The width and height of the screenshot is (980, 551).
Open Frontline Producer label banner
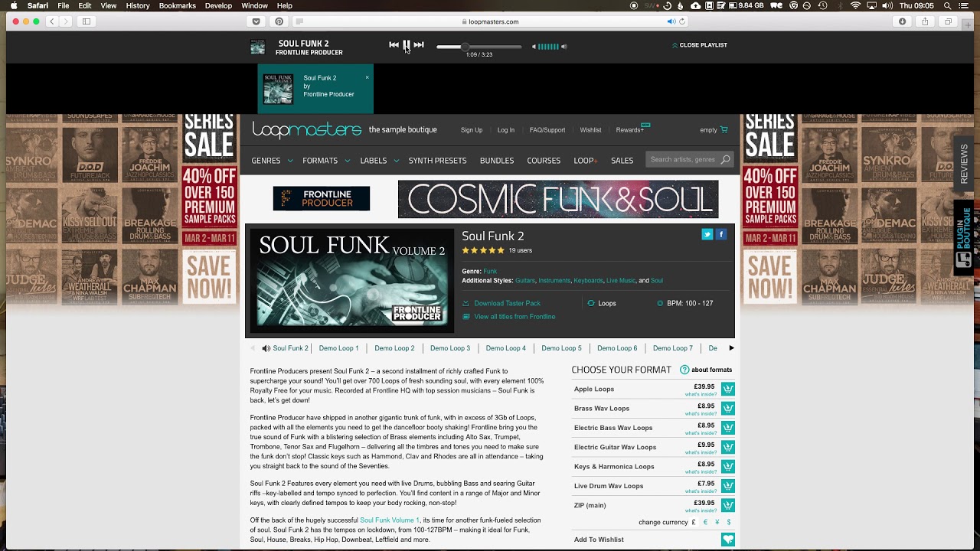(x=322, y=198)
